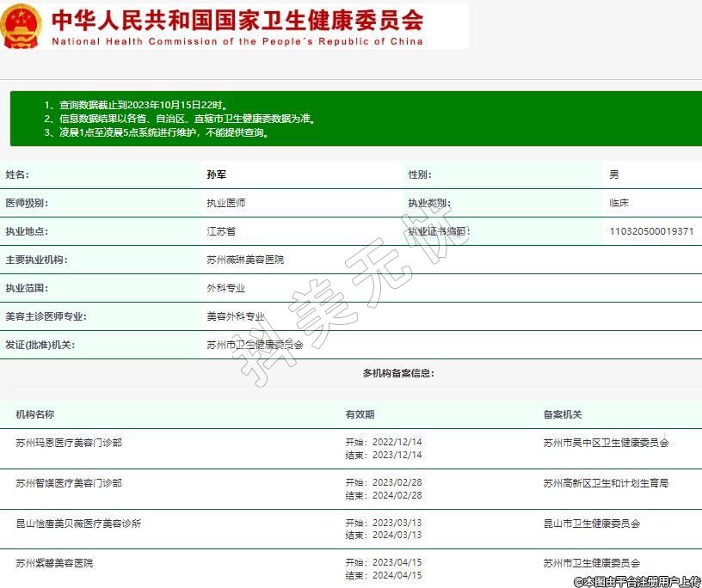Click the 执业证书编码 number 110320500019371
The height and width of the screenshot is (588, 702).
coord(651,231)
